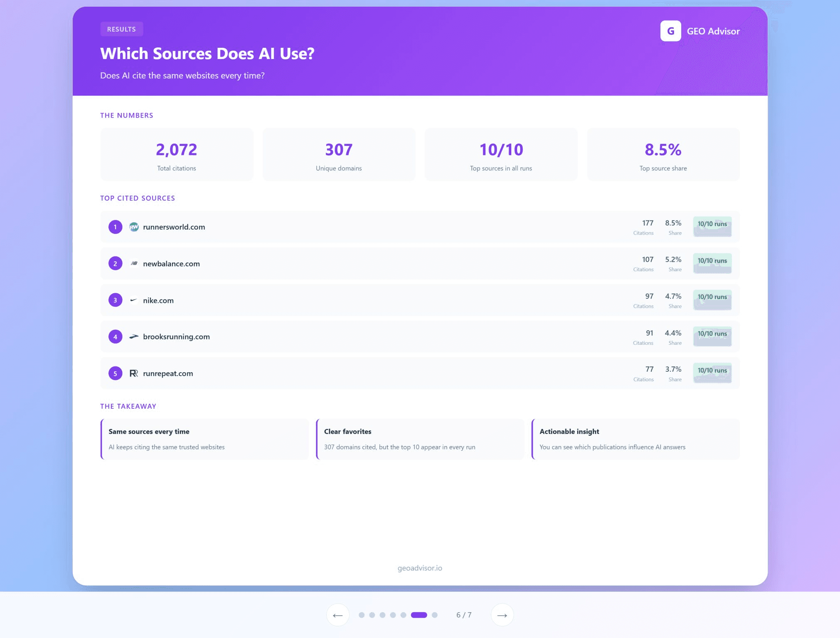This screenshot has height=638, width=840.
Task: Click the number 3 rank badge
Action: 115,300
